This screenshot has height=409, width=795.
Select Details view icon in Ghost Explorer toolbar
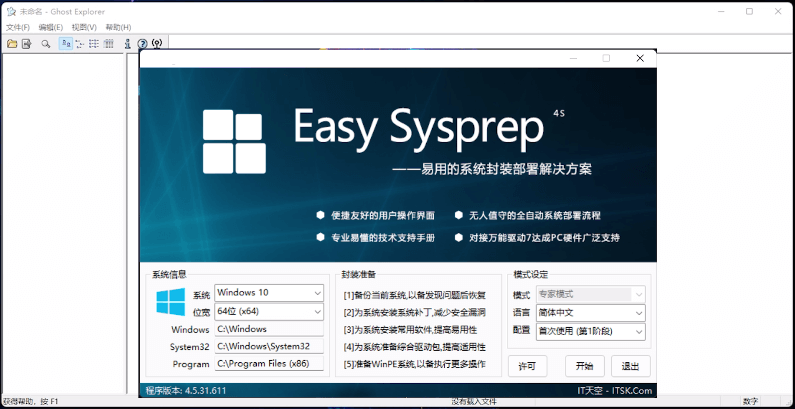[109, 44]
